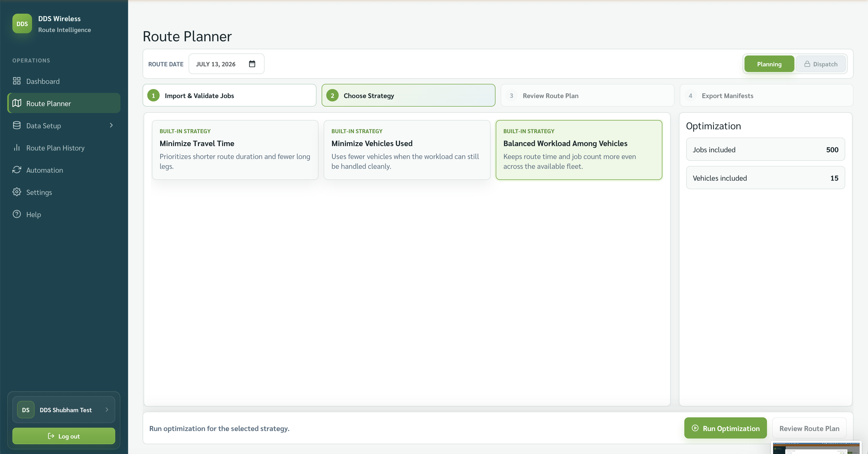This screenshot has width=868, height=454.
Task: Open Data Setup section
Action: coord(64,125)
